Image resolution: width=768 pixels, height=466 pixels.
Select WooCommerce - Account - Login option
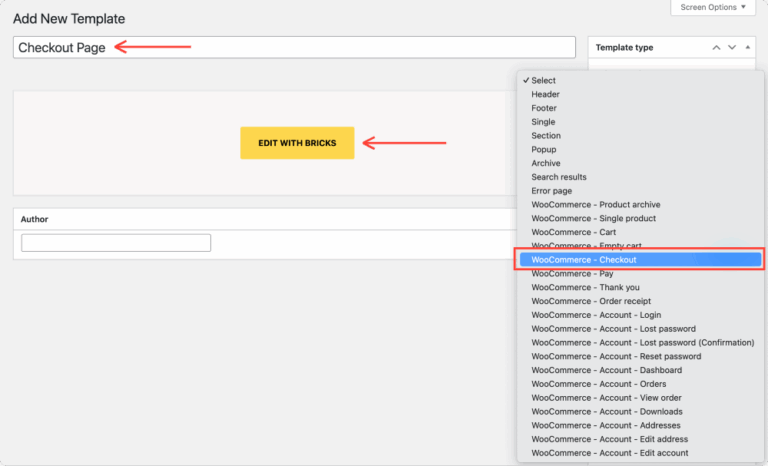coord(641,315)
